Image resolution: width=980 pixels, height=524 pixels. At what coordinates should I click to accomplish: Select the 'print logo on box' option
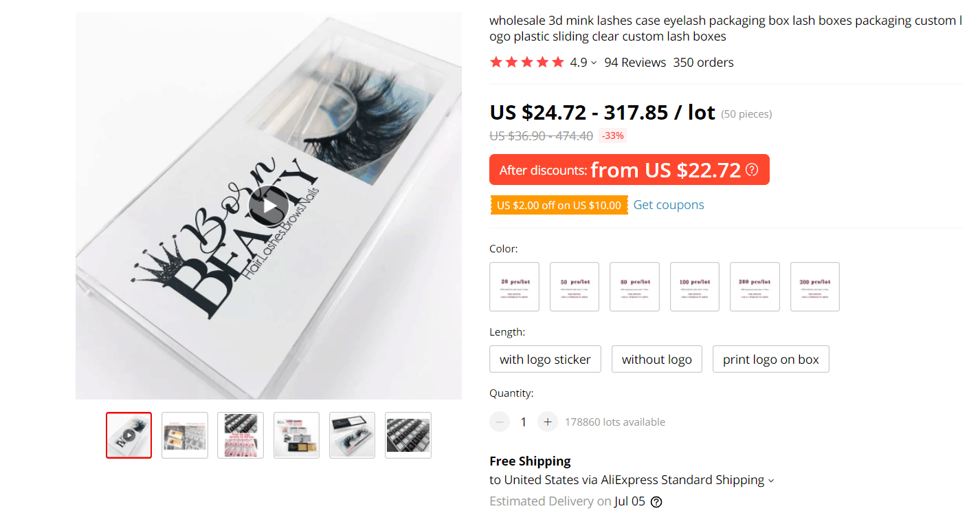770,358
